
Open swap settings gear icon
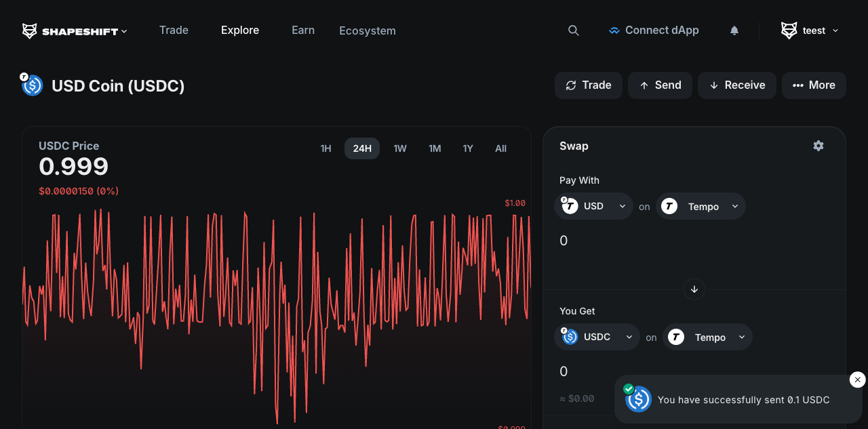tap(818, 146)
